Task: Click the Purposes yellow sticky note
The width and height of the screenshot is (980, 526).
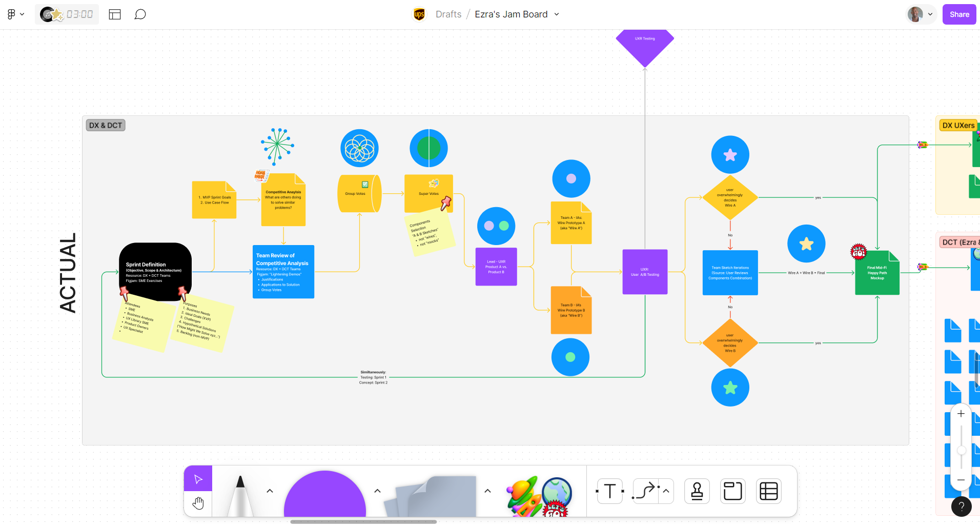Action: tap(203, 323)
